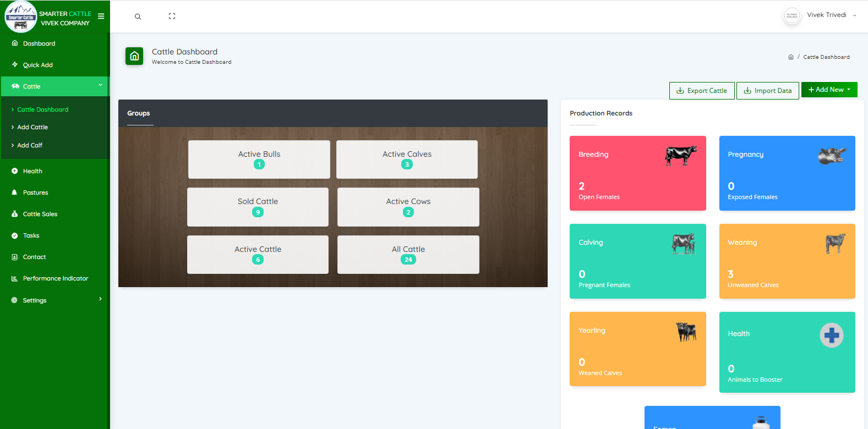Click Vivek Trivedi profile avatar
Screen dimensions: 868x429
[791, 16]
